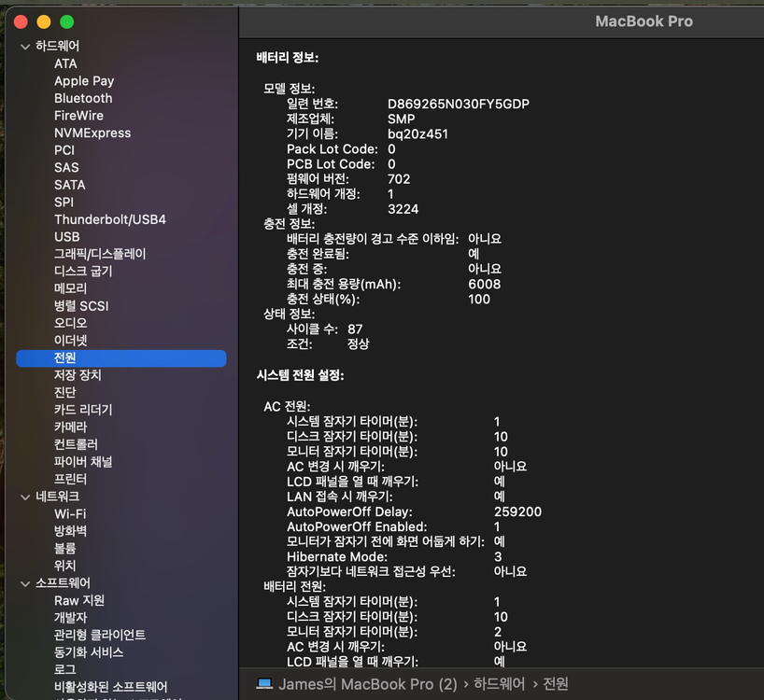
Task: Select 카메라 sidebar item
Action: click(x=71, y=427)
